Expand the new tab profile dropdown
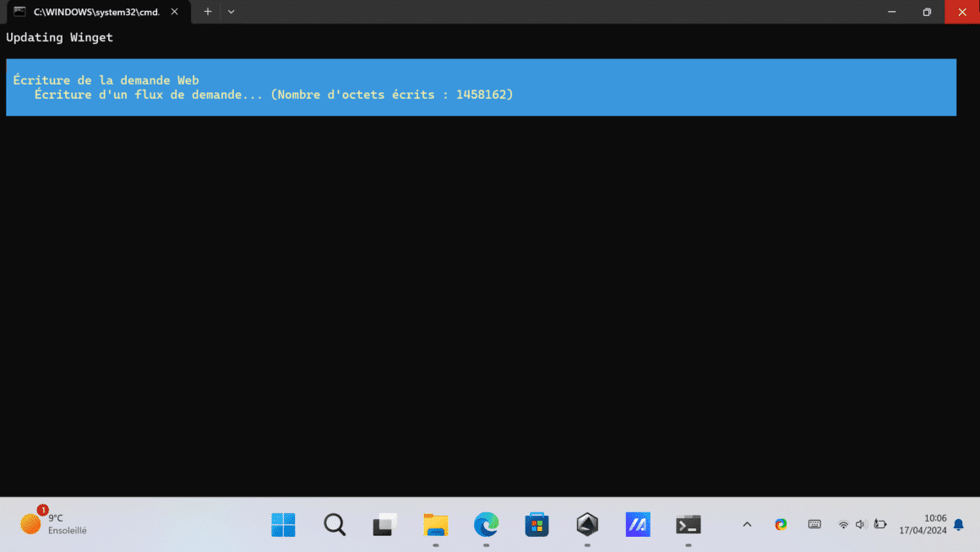This screenshot has width=980, height=552. coord(231,12)
